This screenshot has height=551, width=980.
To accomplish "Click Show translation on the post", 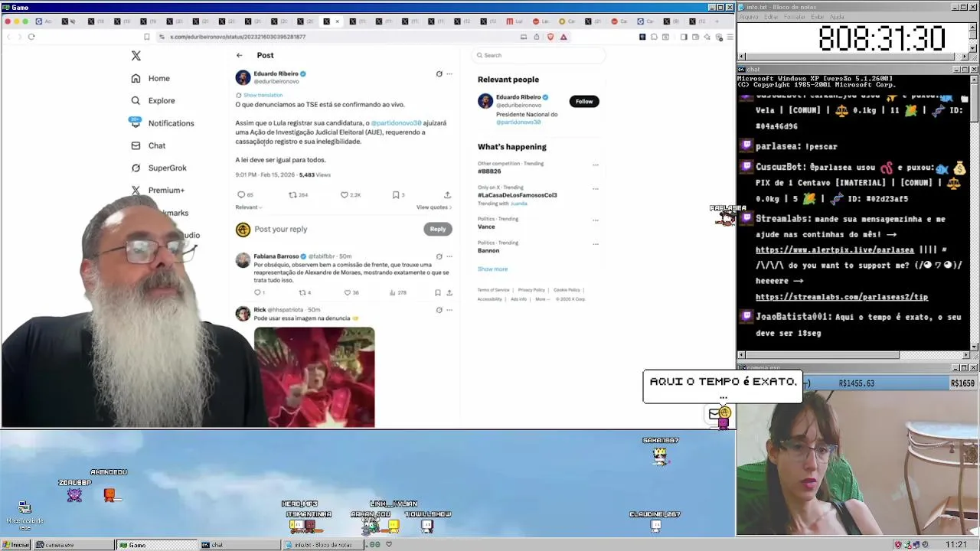I will (263, 95).
